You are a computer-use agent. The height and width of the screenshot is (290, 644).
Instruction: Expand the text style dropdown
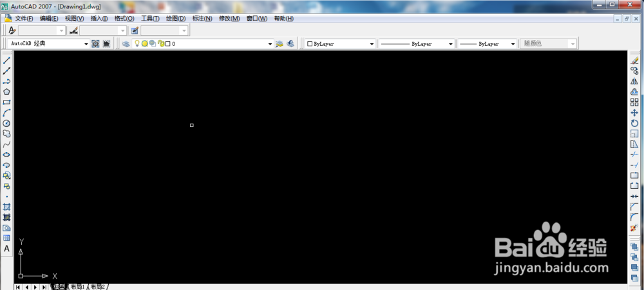[x=62, y=30]
